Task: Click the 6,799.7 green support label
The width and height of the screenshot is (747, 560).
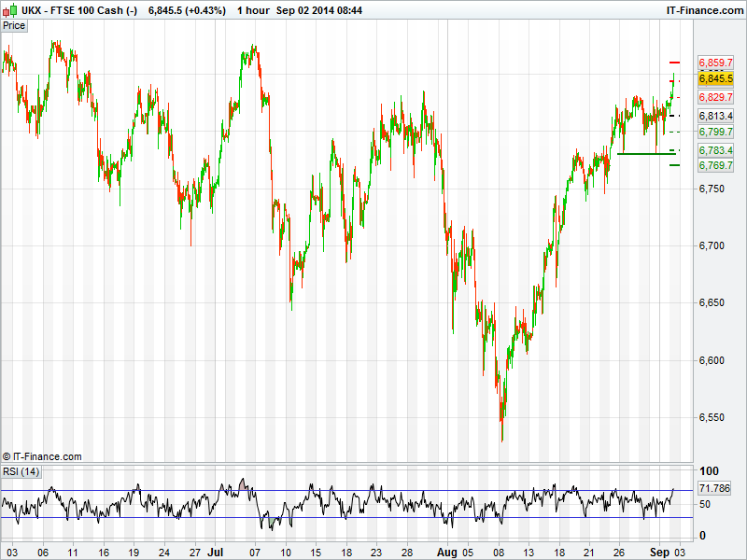Action: (x=715, y=132)
